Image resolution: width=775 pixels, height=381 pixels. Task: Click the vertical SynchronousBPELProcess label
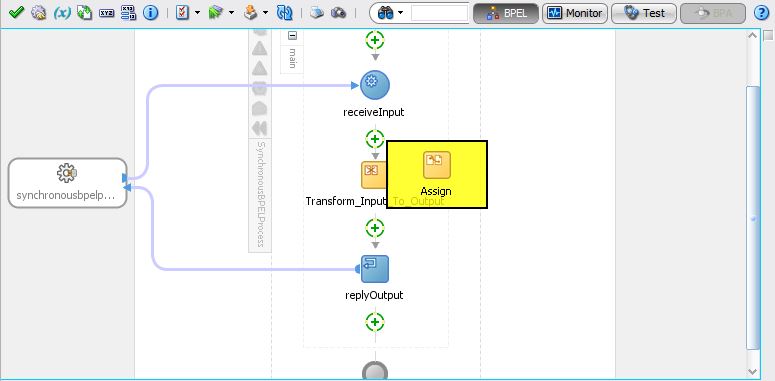[x=260, y=194]
